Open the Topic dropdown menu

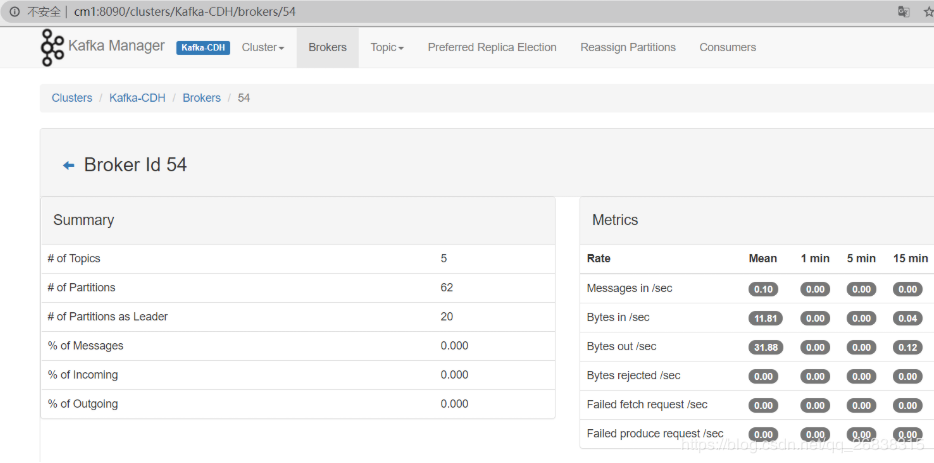tap(387, 47)
